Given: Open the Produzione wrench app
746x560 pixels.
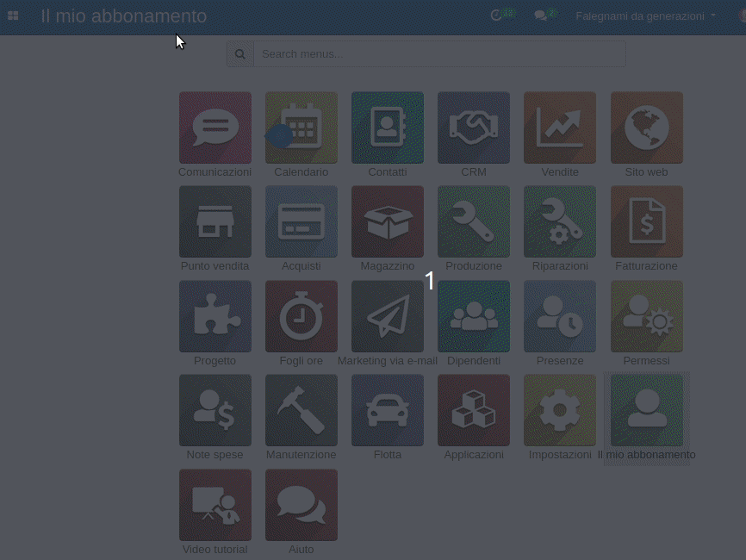Looking at the screenshot, I should coord(474,221).
